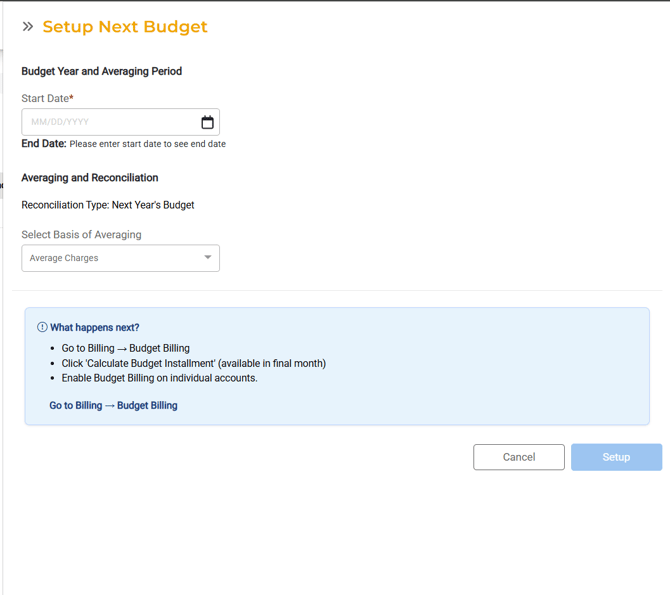
Task: Click Reconciliation Type: Next Year's Budget text
Action: coord(108,205)
